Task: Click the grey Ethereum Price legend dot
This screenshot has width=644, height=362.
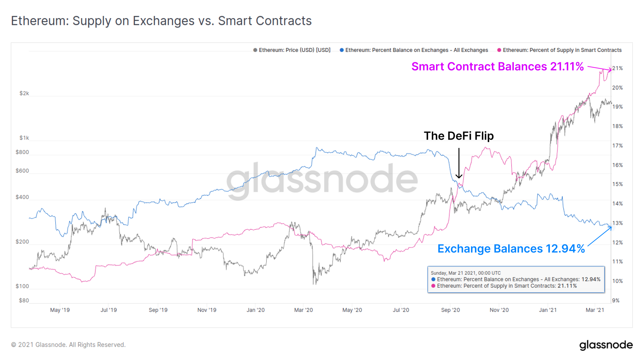Action: [x=255, y=50]
